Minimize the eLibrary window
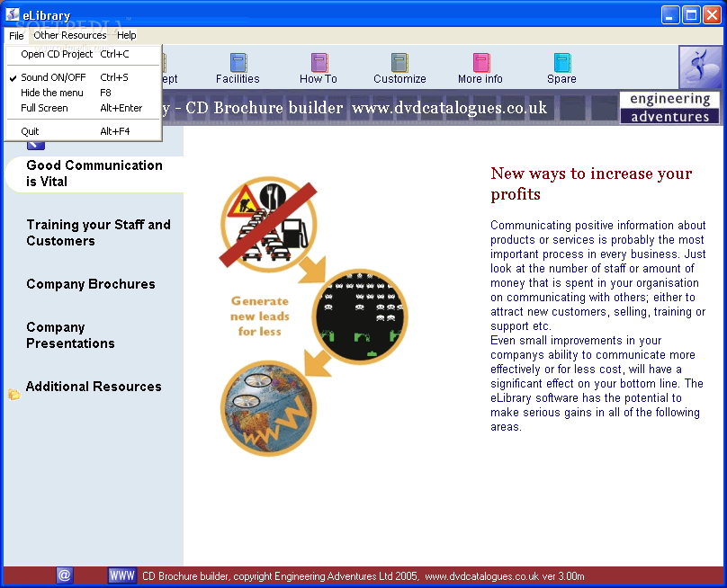This screenshot has height=588, width=727. [670, 15]
